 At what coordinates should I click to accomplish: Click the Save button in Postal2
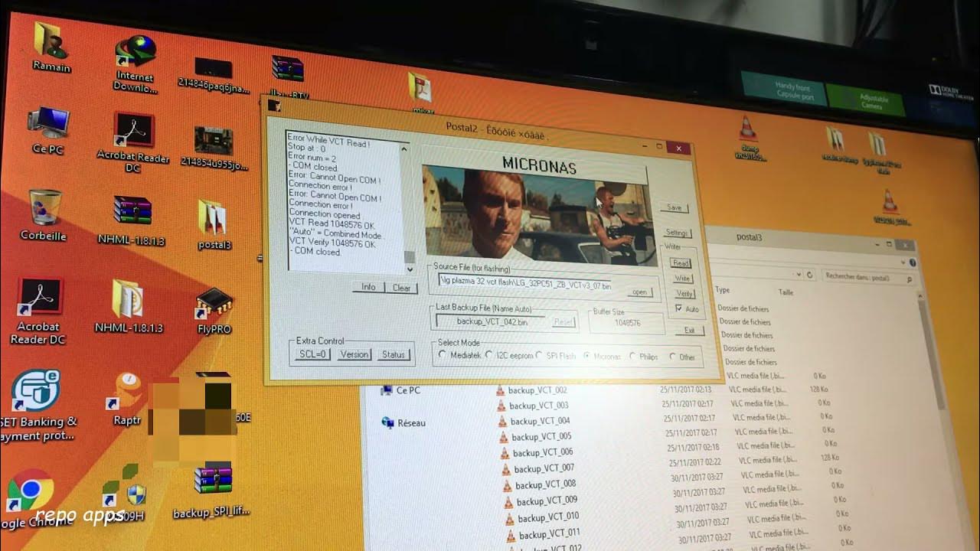pyautogui.click(x=674, y=207)
